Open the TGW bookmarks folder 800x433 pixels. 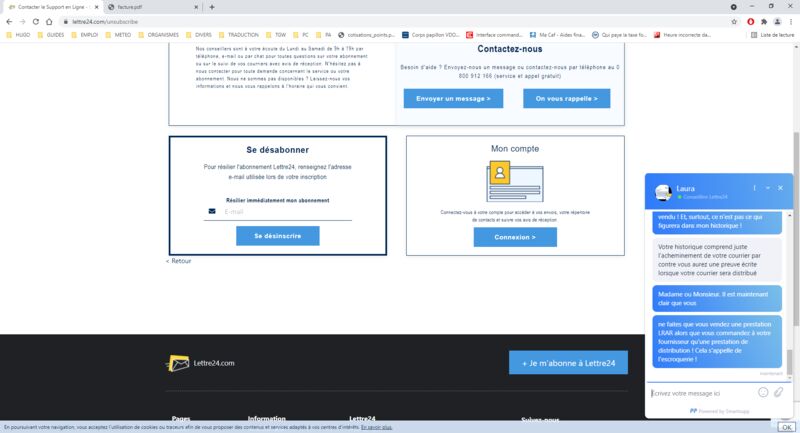click(x=276, y=35)
